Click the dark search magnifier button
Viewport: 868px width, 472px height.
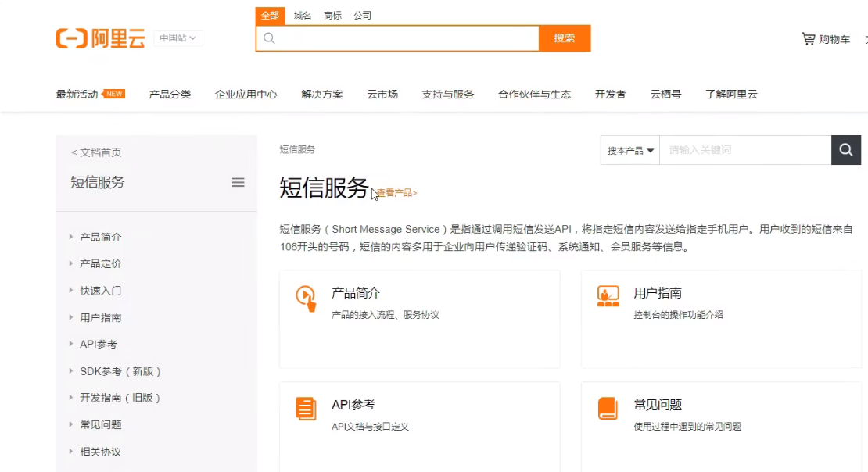846,150
